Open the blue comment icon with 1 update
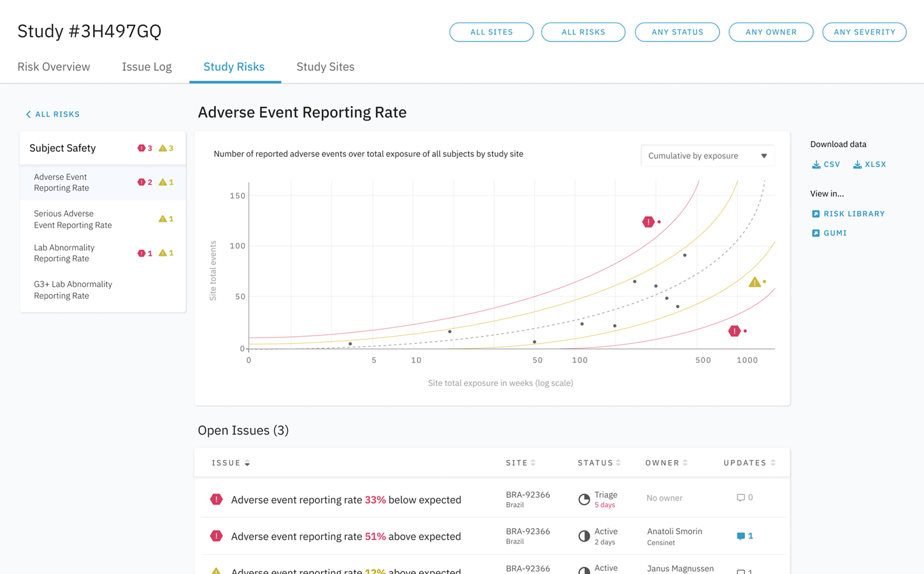This screenshot has height=574, width=924. pyautogui.click(x=744, y=536)
